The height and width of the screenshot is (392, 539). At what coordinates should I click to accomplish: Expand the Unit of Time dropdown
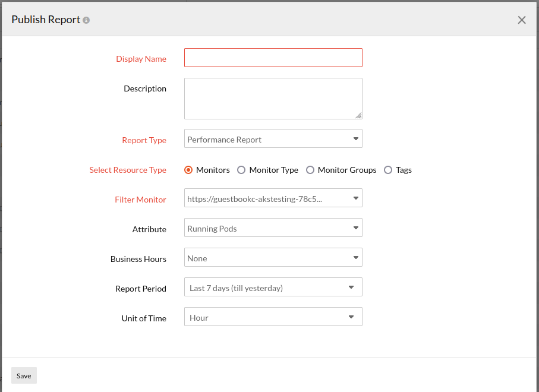(x=273, y=317)
